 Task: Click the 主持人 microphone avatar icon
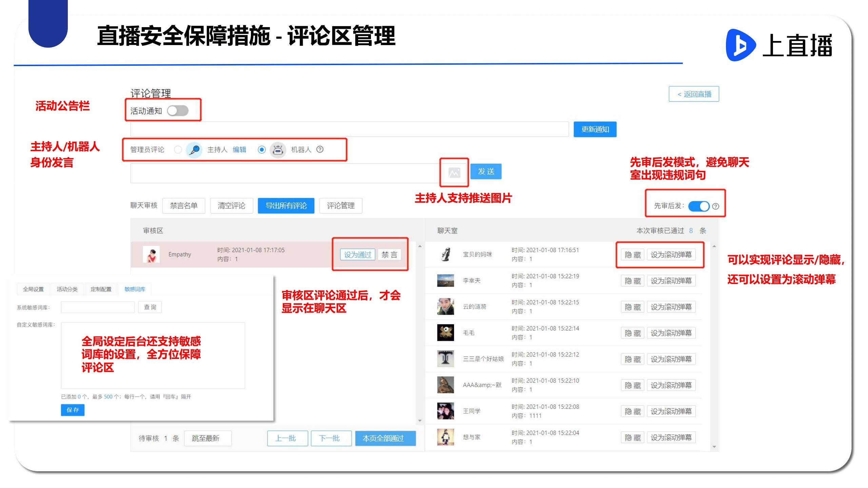click(x=194, y=149)
